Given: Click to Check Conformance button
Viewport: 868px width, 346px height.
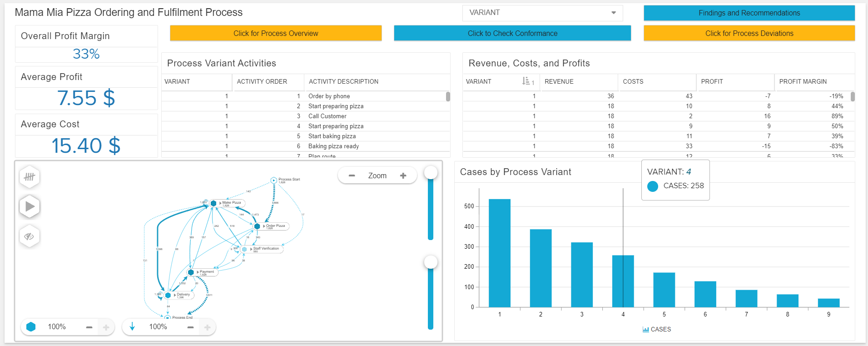Looking at the screenshot, I should click(512, 33).
